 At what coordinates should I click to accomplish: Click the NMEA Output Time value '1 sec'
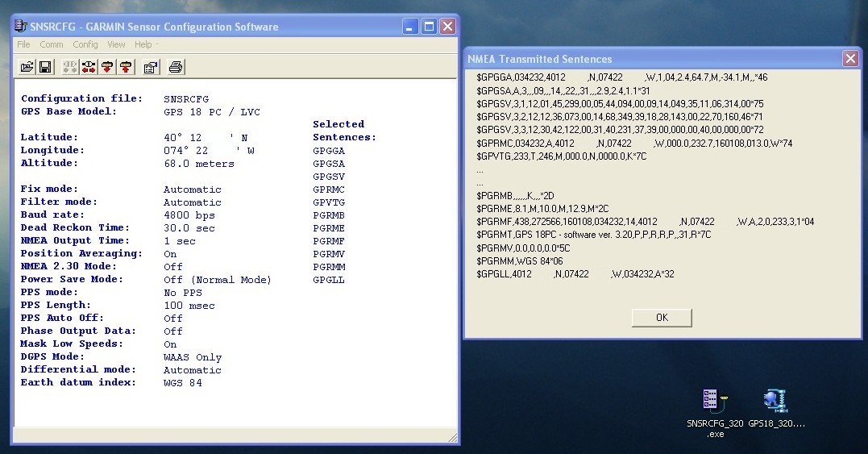[180, 241]
